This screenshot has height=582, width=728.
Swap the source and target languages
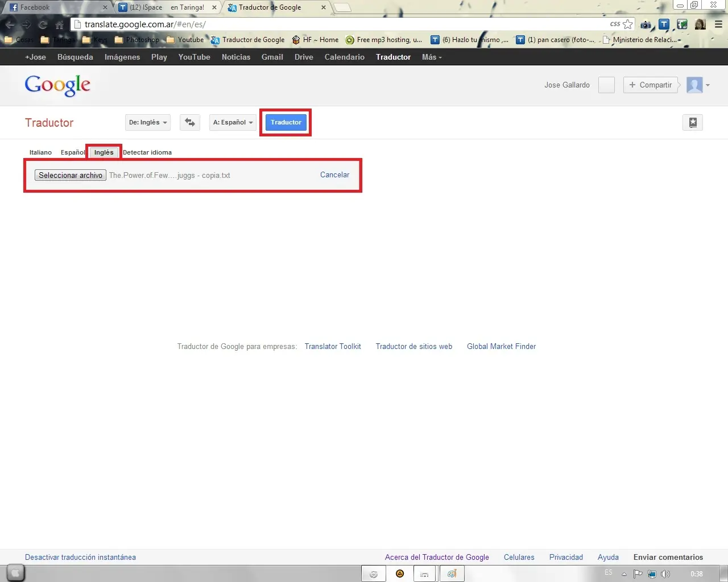(x=190, y=122)
